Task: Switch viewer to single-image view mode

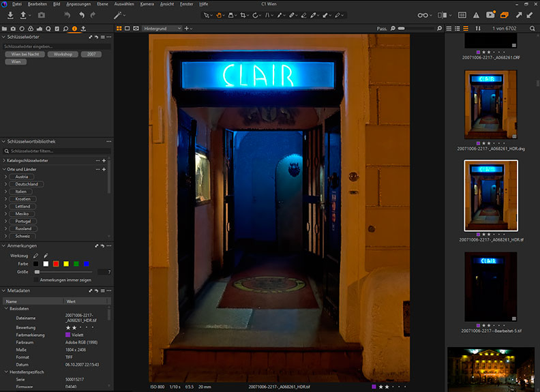Action: (x=127, y=28)
